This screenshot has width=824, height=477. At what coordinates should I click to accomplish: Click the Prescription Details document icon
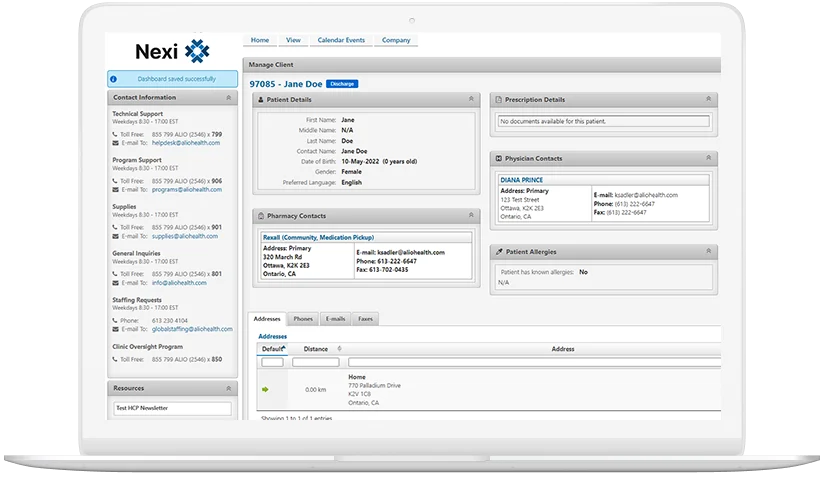point(498,100)
